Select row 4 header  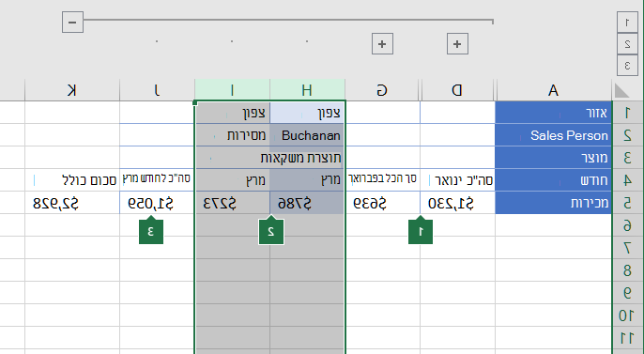point(627,180)
